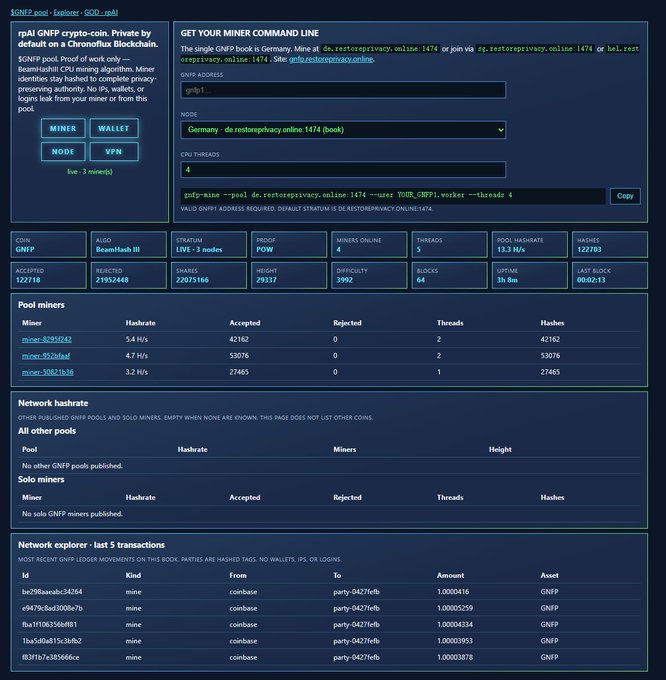
Task: Click the VPN button
Action: 114,152
